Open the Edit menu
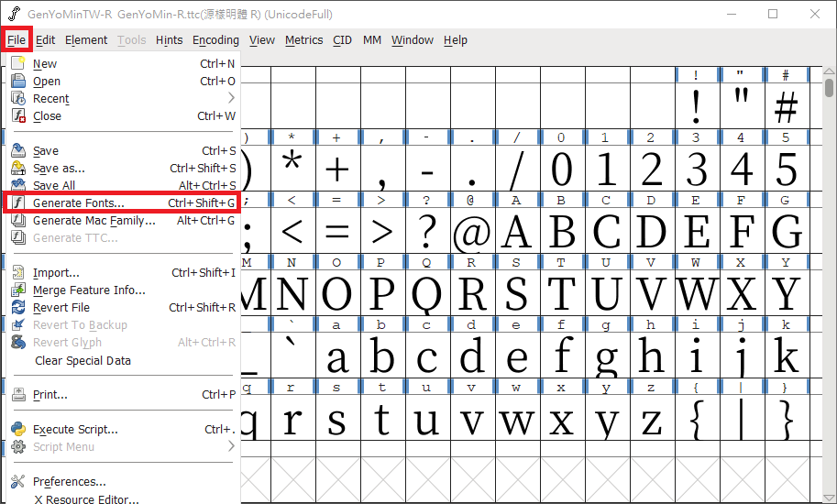 [45, 40]
